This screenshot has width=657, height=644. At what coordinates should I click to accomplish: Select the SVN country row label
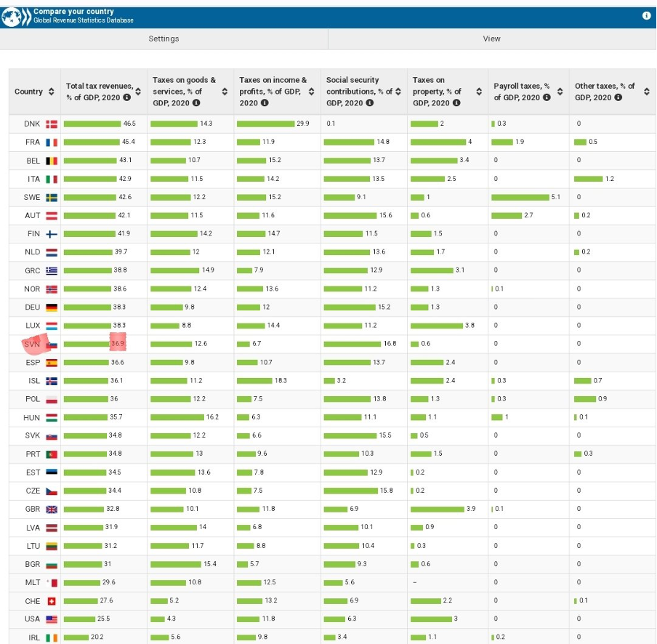click(32, 344)
